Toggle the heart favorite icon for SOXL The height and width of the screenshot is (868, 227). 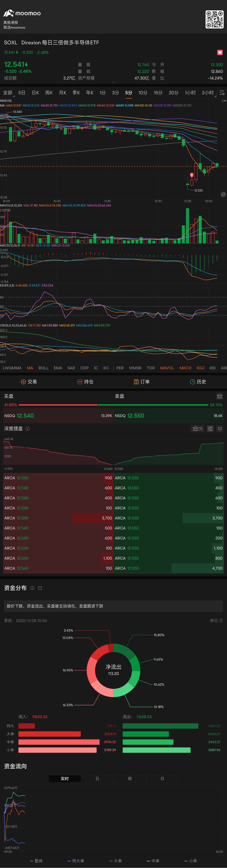click(220, 53)
